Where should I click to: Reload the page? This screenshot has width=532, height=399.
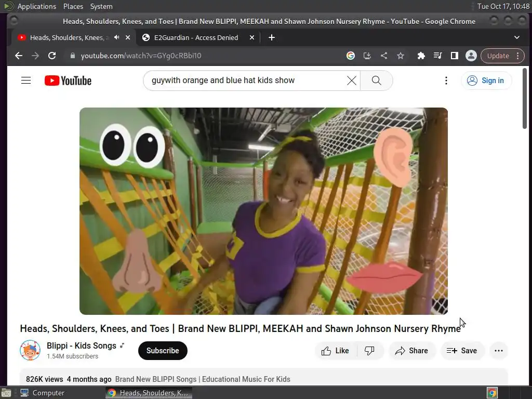(52, 56)
